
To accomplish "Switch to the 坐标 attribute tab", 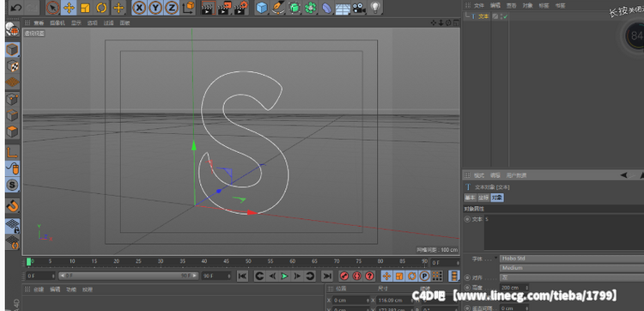I will [x=483, y=198].
